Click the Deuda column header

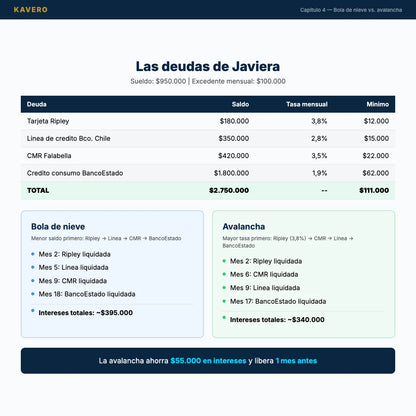37,104
